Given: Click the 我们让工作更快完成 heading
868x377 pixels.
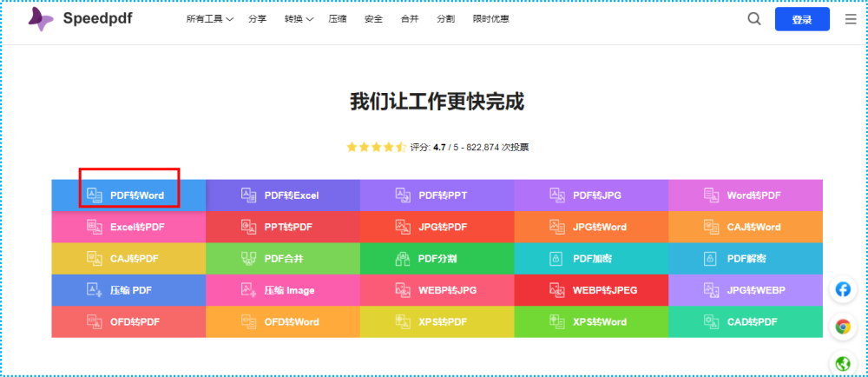Looking at the screenshot, I should (437, 102).
